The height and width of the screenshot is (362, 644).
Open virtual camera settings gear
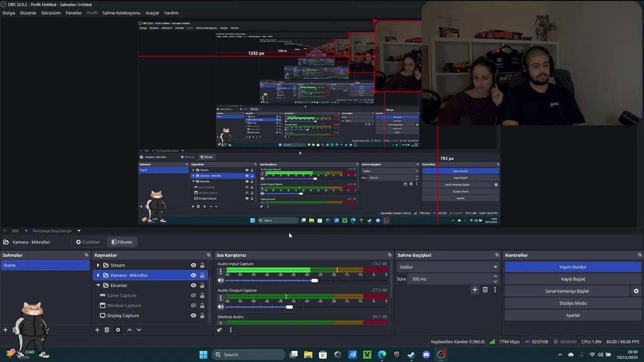pyautogui.click(x=636, y=291)
